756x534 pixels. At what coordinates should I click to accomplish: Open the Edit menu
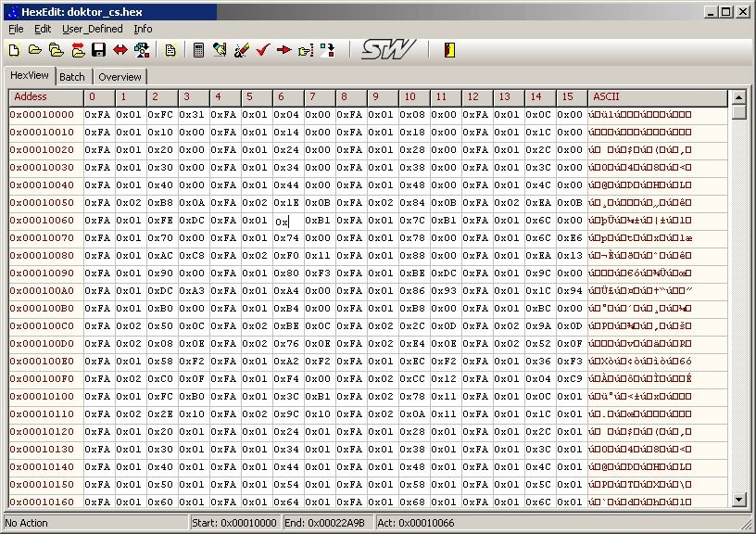point(43,29)
